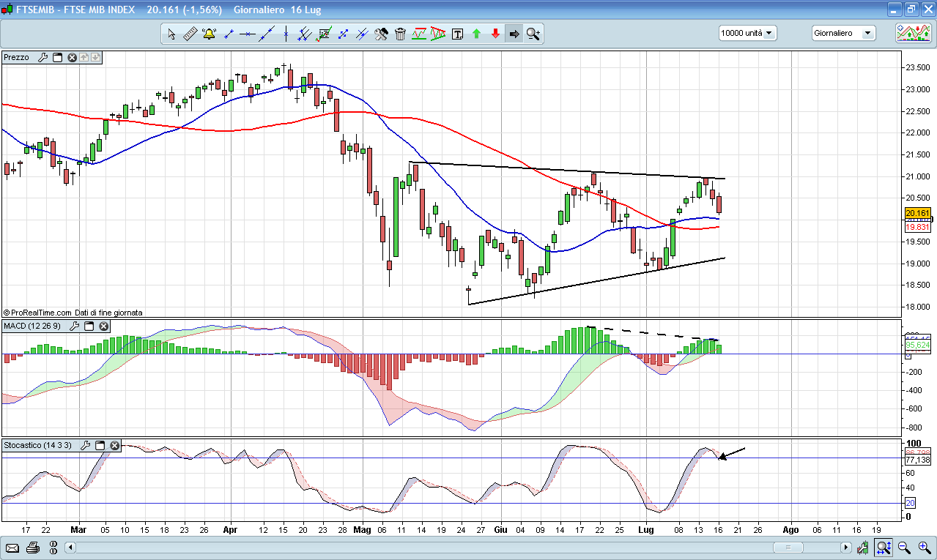Click the scrollbar right arrow
This screenshot has width=937, height=560.
click(845, 548)
